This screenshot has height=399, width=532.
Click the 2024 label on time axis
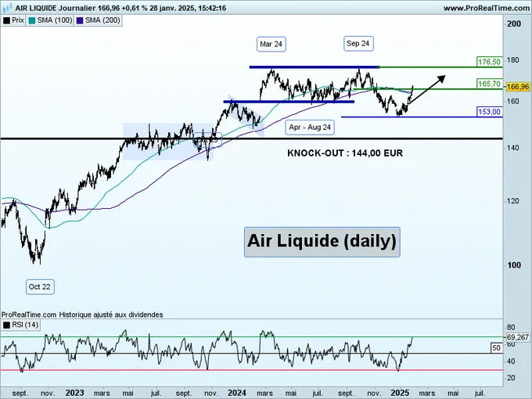pyautogui.click(x=237, y=393)
